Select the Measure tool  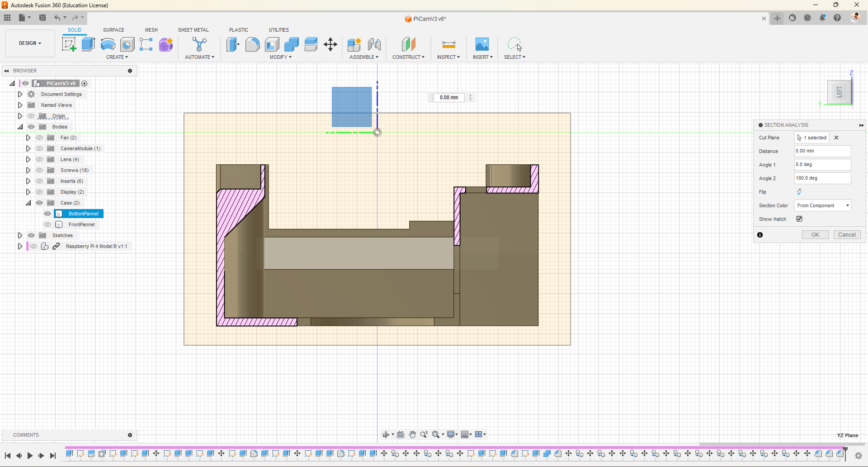pos(448,44)
